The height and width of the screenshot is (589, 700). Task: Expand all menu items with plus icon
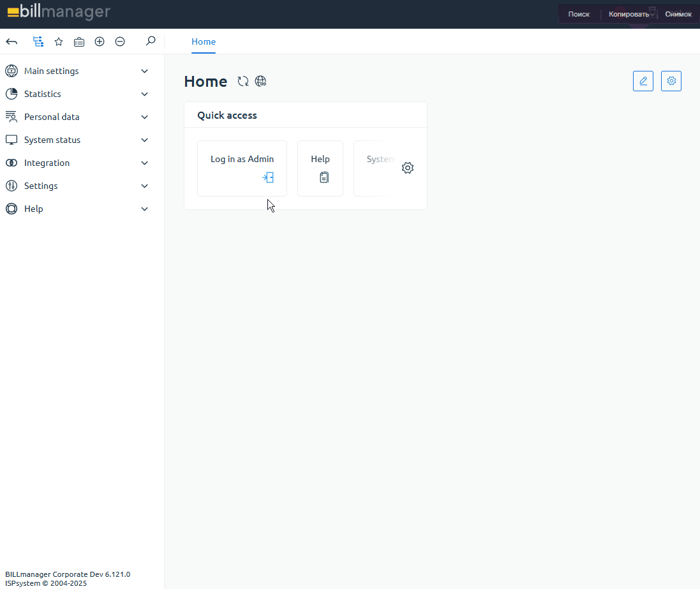(x=100, y=41)
